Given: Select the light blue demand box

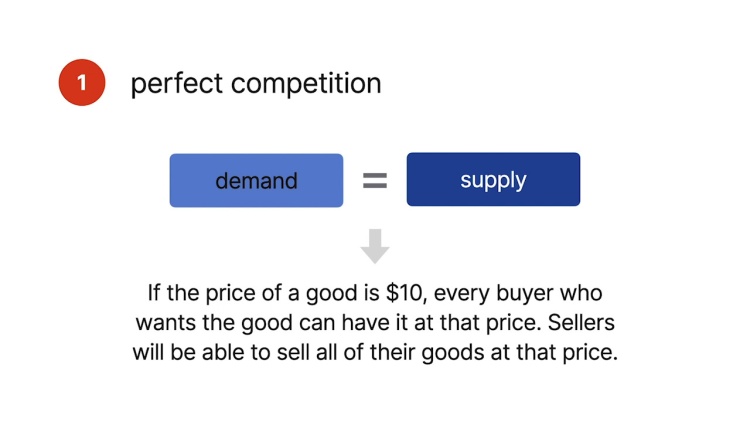Looking at the screenshot, I should (x=256, y=180).
